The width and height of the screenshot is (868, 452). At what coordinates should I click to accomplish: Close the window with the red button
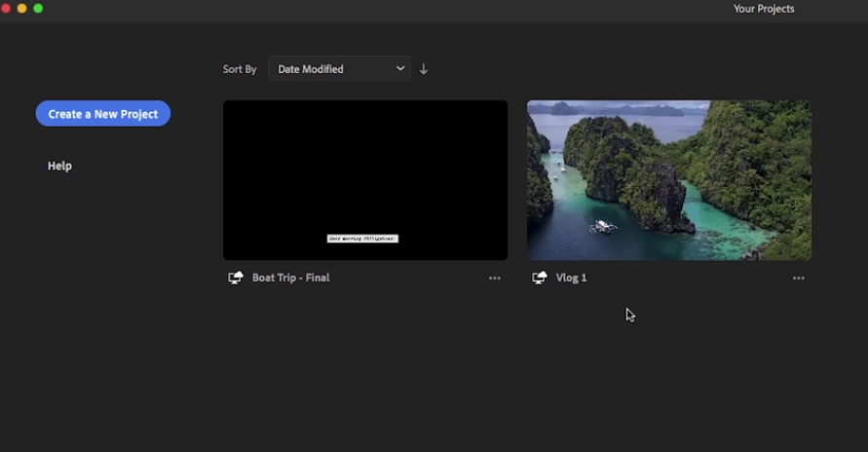(x=6, y=9)
